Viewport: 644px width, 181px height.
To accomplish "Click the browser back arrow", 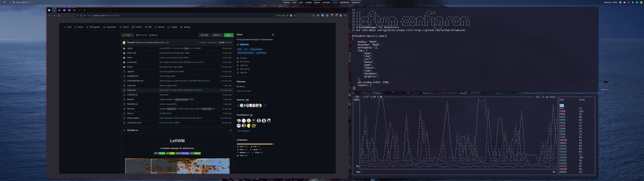I will 49,16.
